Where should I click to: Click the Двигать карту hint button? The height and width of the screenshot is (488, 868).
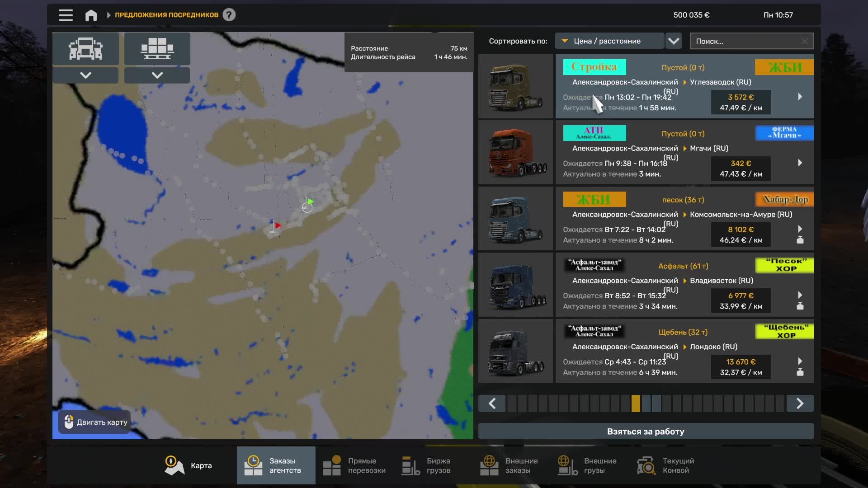[94, 422]
